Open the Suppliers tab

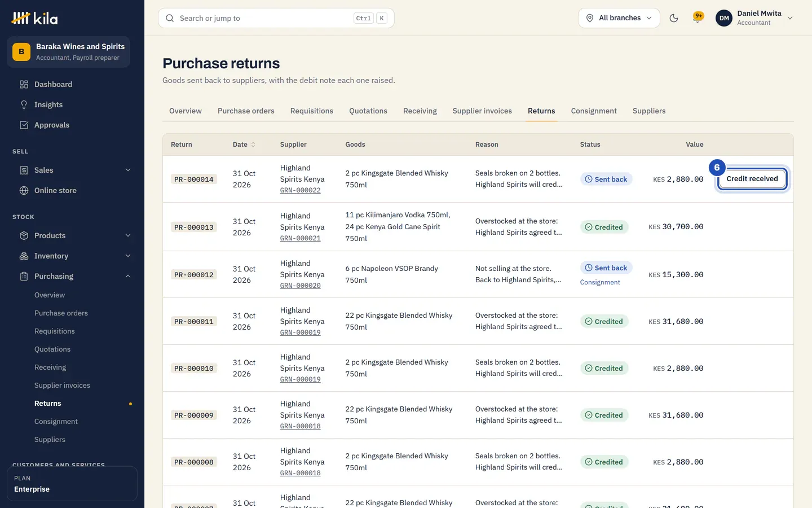649,111
